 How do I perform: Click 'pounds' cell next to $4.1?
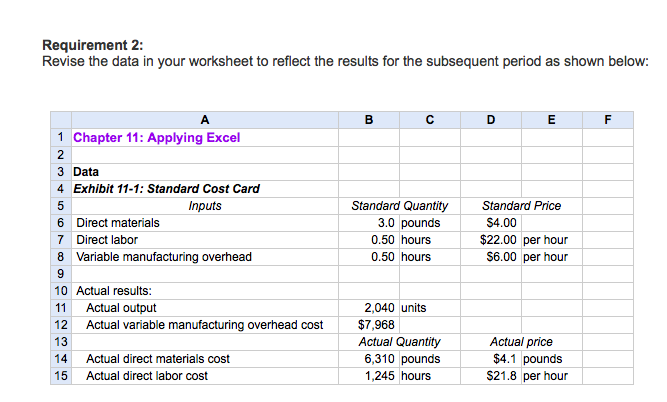tap(552, 359)
